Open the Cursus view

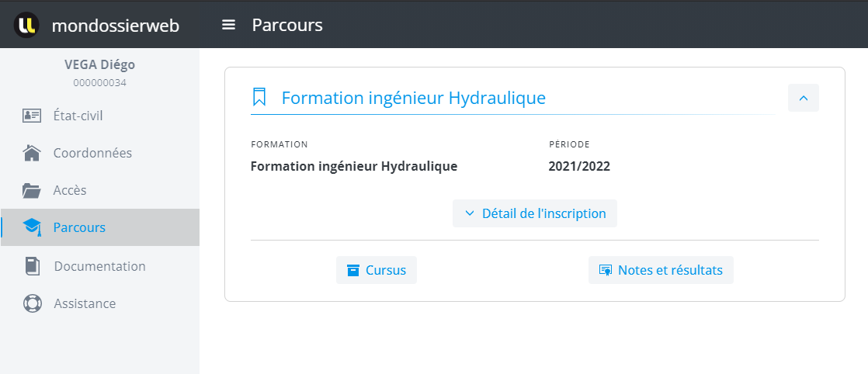coord(377,270)
